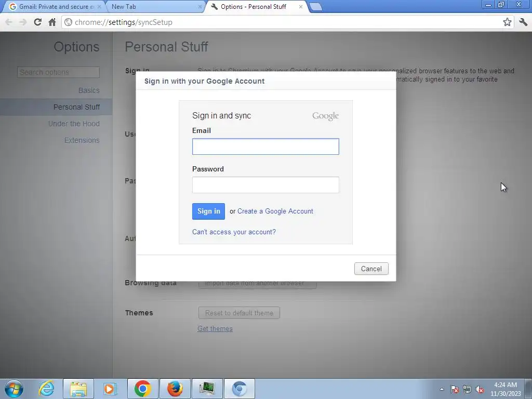532x399 pixels.
Task: Go to the home page icon
Action: point(52,22)
